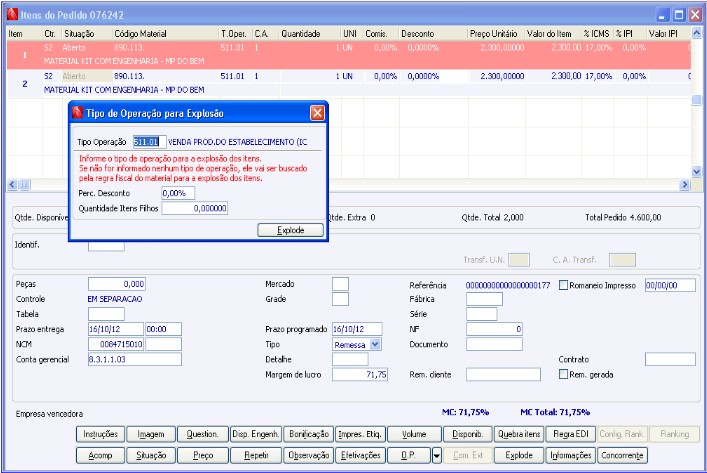
Task: Click the Desconto column header
Action: click(433, 34)
